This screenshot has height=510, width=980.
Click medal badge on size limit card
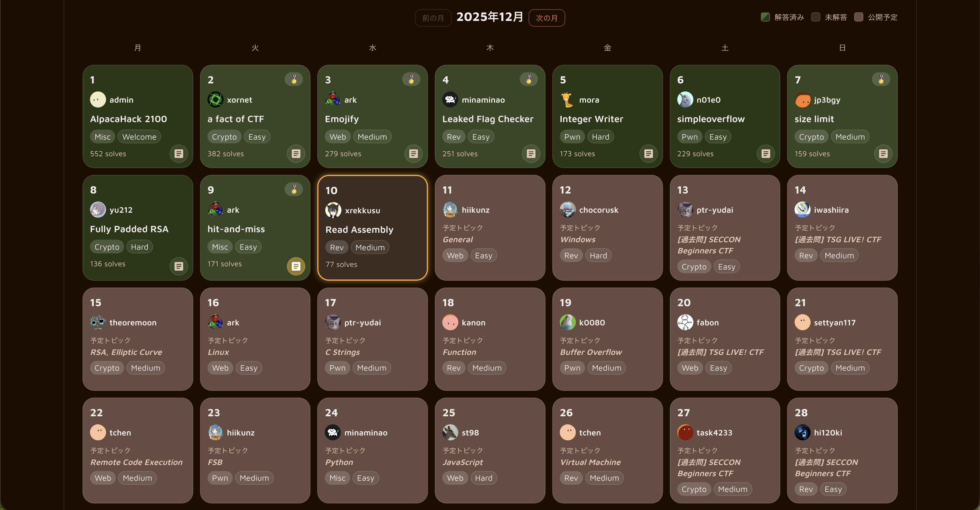pos(881,79)
